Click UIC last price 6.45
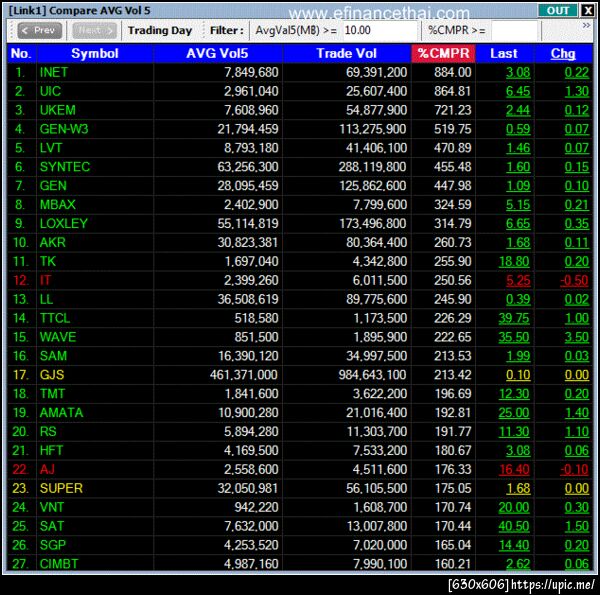 [x=518, y=91]
